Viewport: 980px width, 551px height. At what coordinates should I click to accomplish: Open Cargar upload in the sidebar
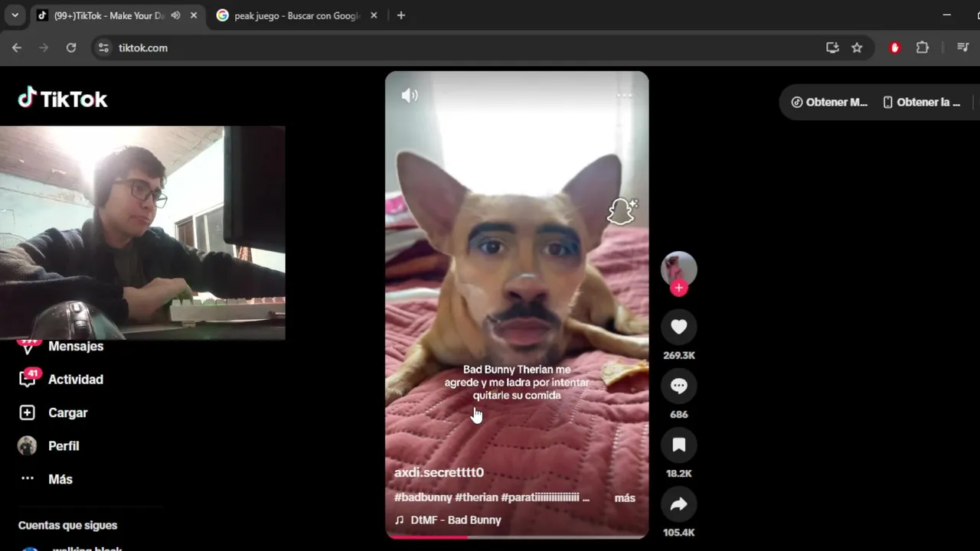[x=67, y=412]
